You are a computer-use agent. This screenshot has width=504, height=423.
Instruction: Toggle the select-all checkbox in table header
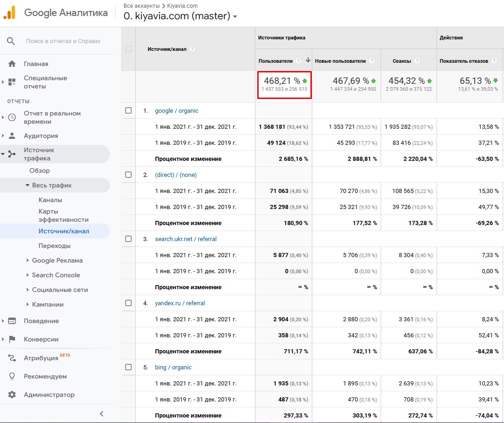[128, 49]
